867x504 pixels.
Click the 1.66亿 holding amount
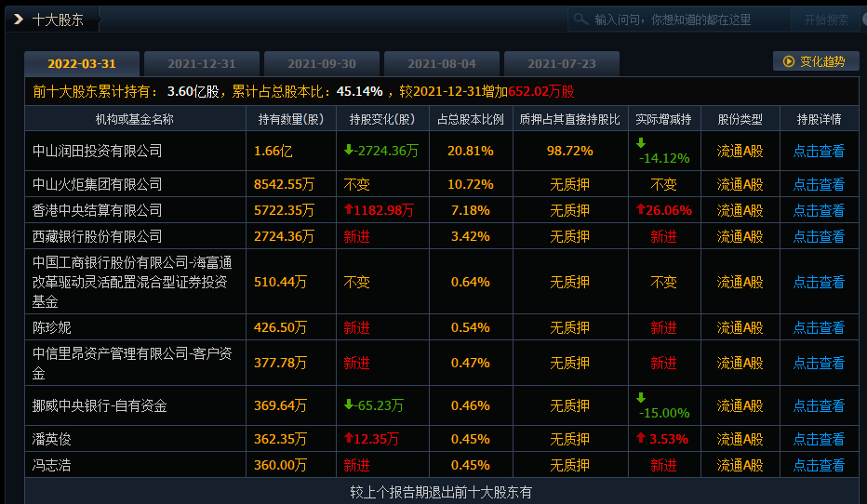(273, 151)
